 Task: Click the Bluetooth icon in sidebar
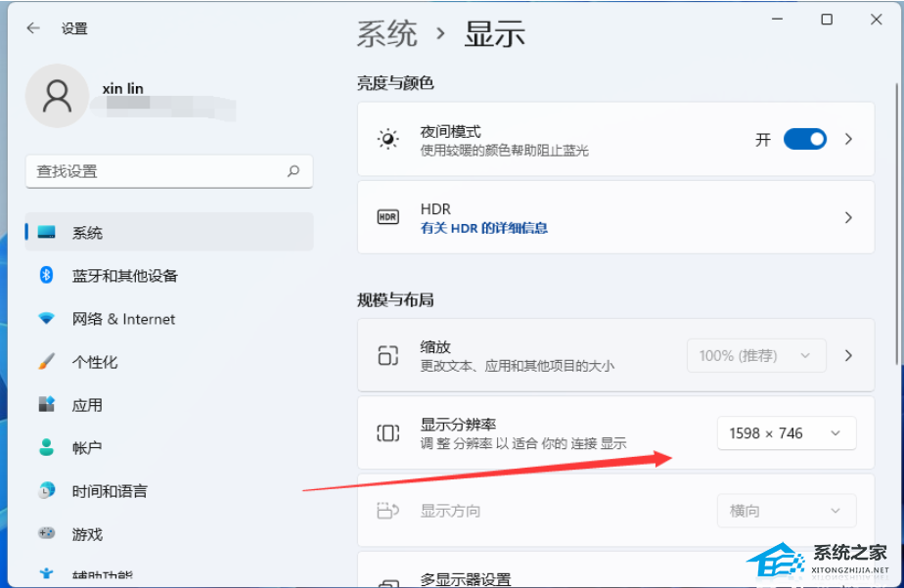click(46, 276)
